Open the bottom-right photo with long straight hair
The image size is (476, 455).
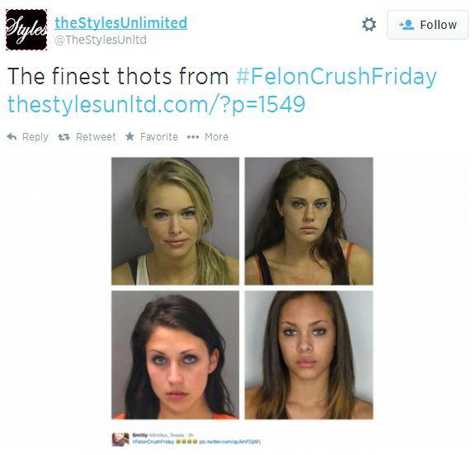coord(309,355)
